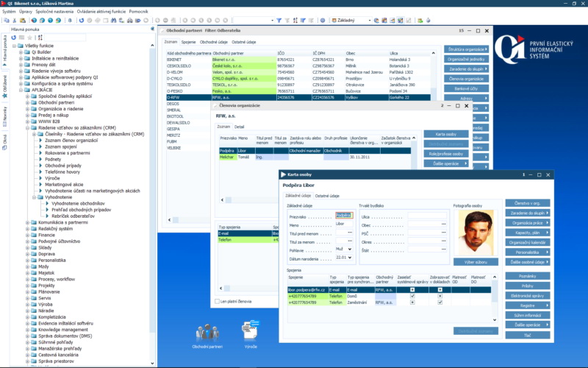This screenshot has height=368, width=588.
Task: Open the Dátum narodenia date dropdown
Action: coord(350,258)
